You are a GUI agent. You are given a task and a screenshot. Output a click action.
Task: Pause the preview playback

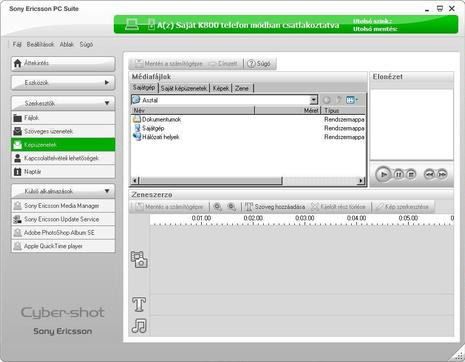tap(399, 174)
